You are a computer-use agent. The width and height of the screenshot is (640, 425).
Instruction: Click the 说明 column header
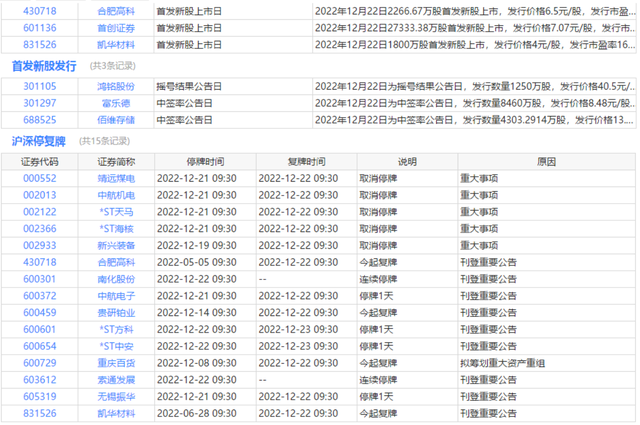click(x=407, y=162)
